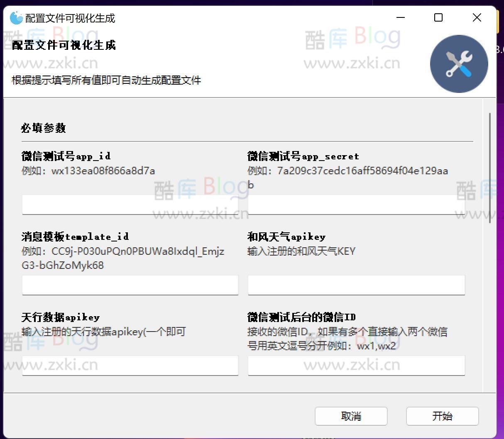Click the 开始 button to generate the config

click(442, 416)
